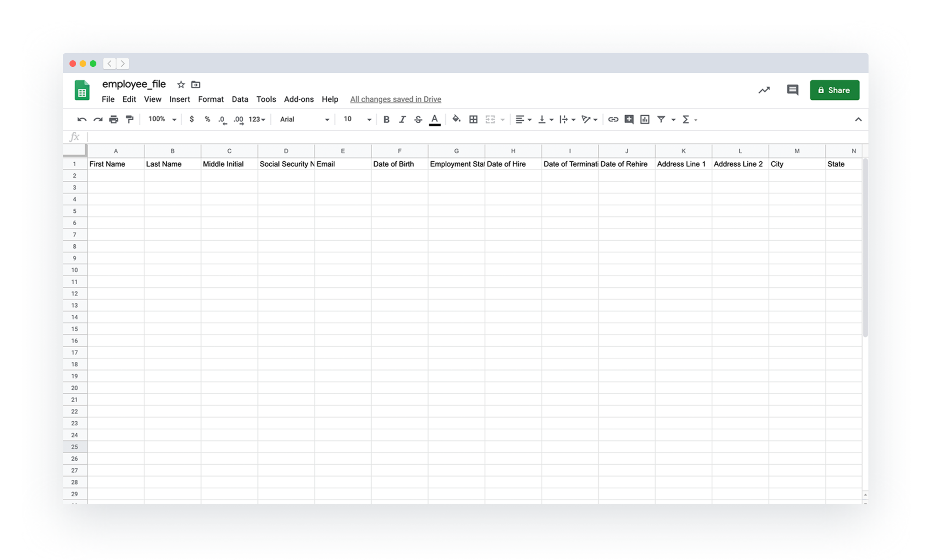Open the zoom percentage dropdown

point(161,119)
